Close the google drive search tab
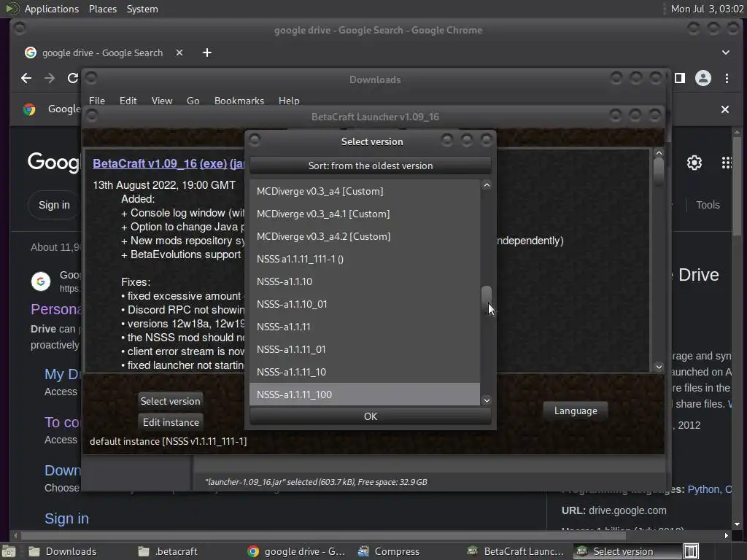 click(x=179, y=52)
